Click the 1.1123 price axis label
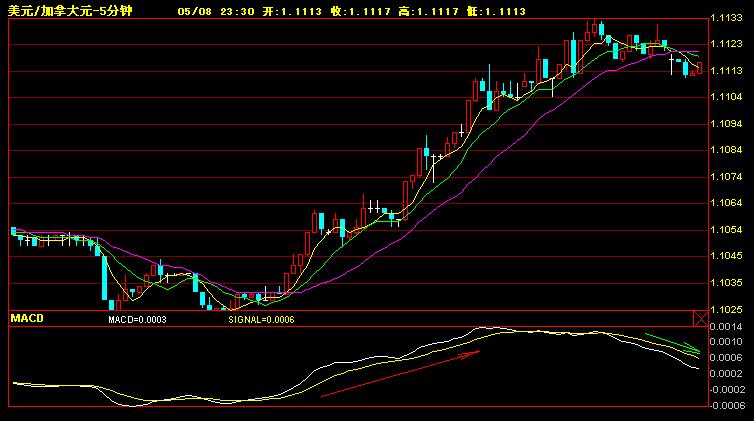This screenshot has height=422, width=754. click(726, 44)
